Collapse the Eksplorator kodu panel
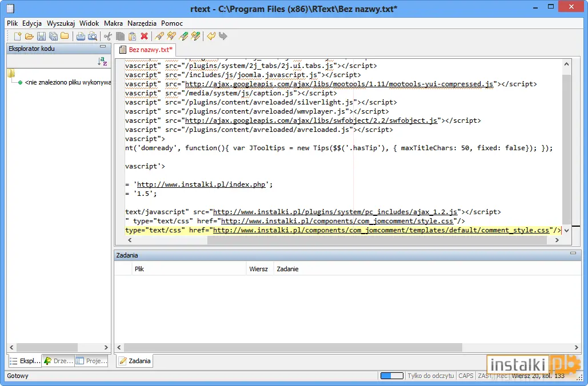Image resolution: width=588 pixels, height=386 pixels. click(x=103, y=46)
